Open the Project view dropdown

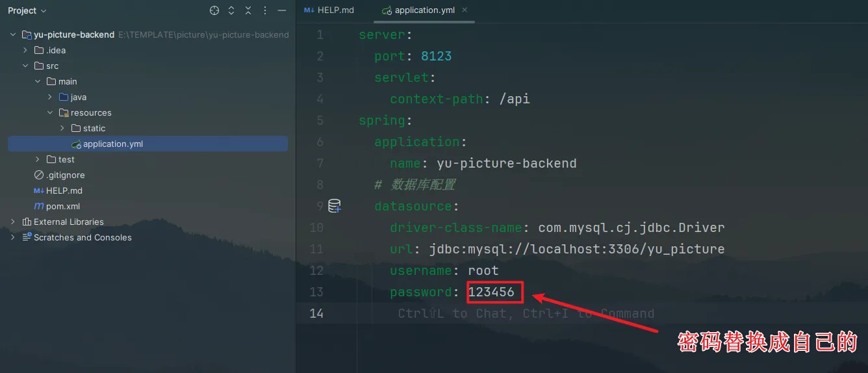(27, 10)
